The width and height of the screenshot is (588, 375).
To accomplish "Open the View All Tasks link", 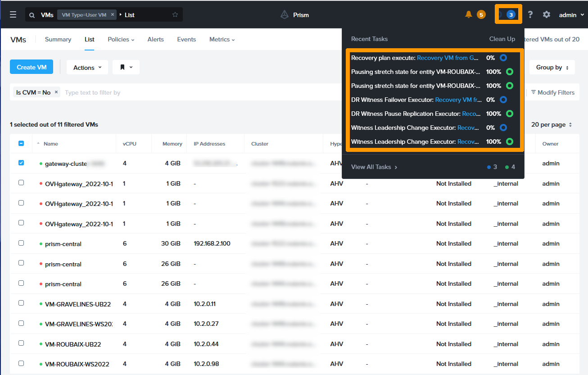I will click(x=374, y=167).
